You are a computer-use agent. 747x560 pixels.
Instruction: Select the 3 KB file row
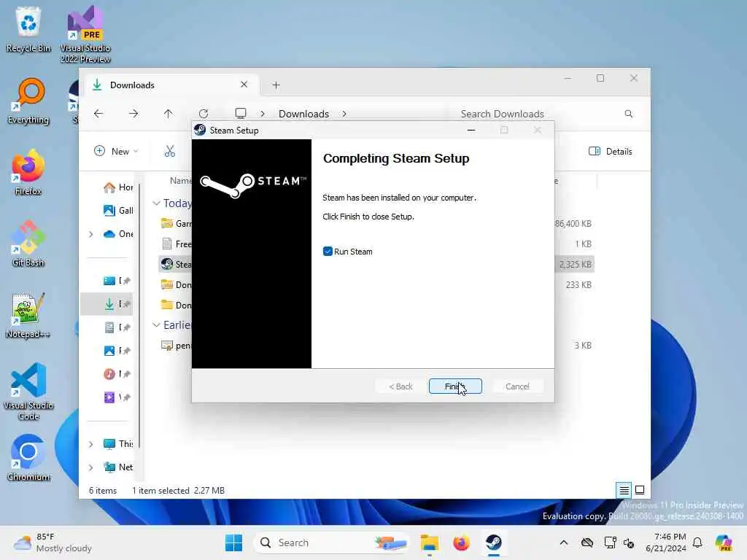[376, 345]
